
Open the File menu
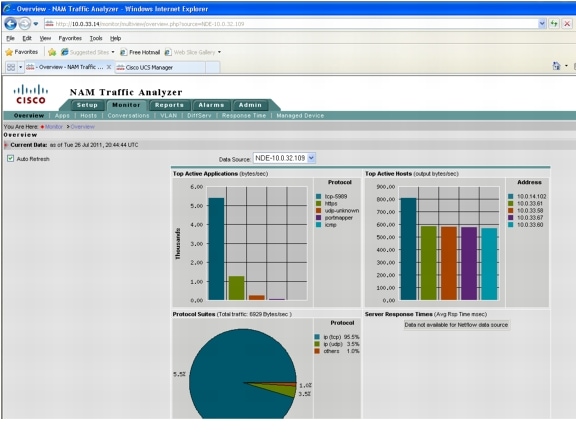click(10, 38)
